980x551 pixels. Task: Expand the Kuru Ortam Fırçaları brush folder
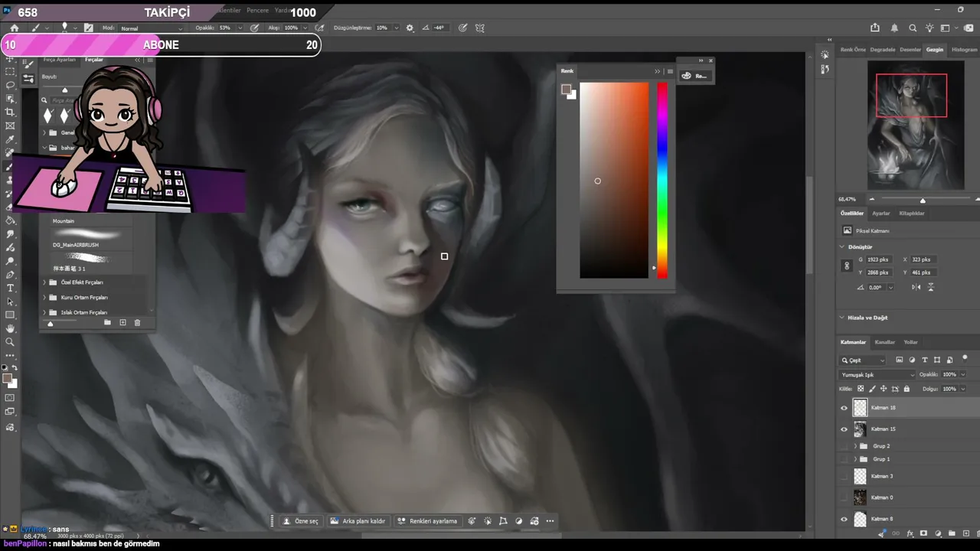44,297
